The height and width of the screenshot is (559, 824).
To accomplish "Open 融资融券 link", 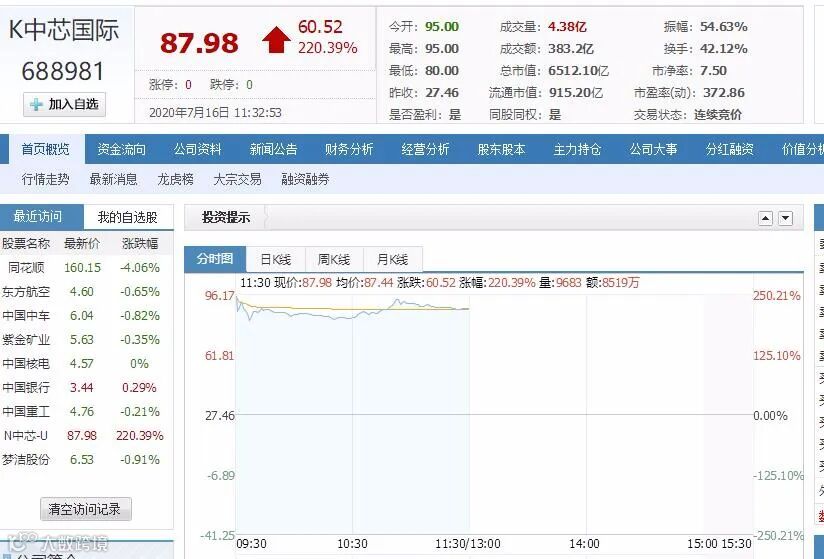I will point(305,179).
